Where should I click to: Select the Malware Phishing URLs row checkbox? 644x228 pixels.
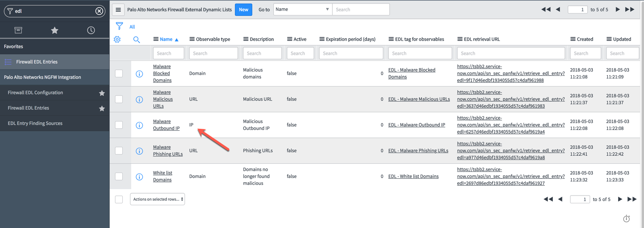pyautogui.click(x=119, y=151)
